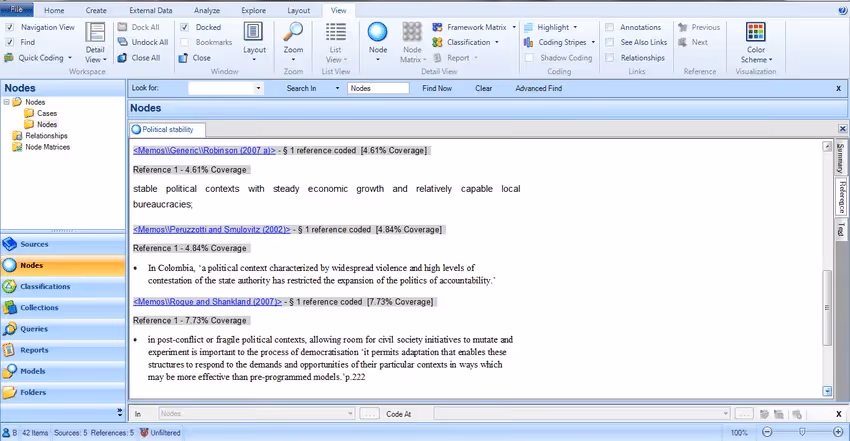The height and width of the screenshot is (441, 850).
Task: Open the Code At combo box
Action: pos(582,414)
